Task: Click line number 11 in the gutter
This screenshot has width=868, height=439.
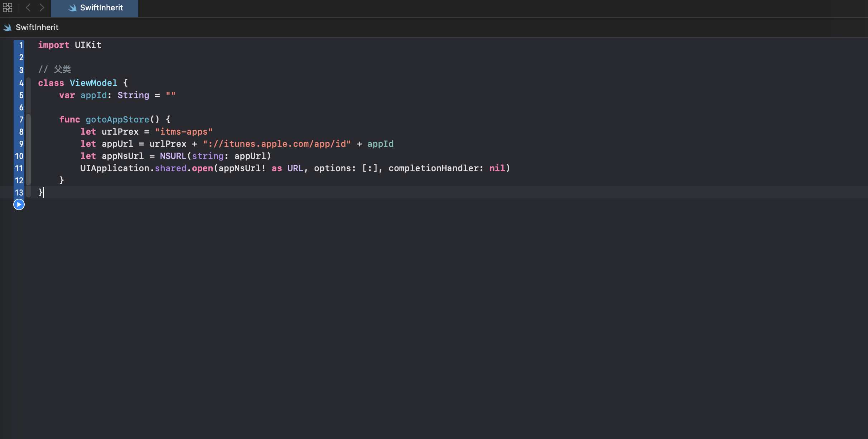Action: click(x=19, y=168)
